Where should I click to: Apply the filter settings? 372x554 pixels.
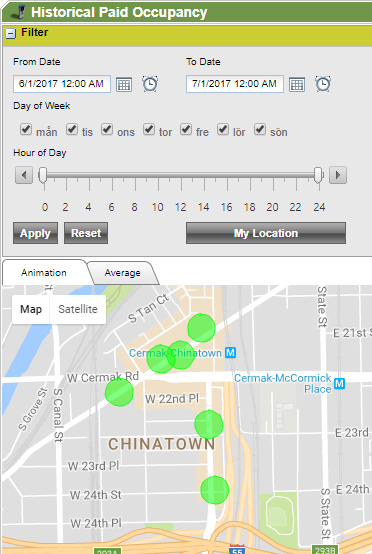(35, 233)
